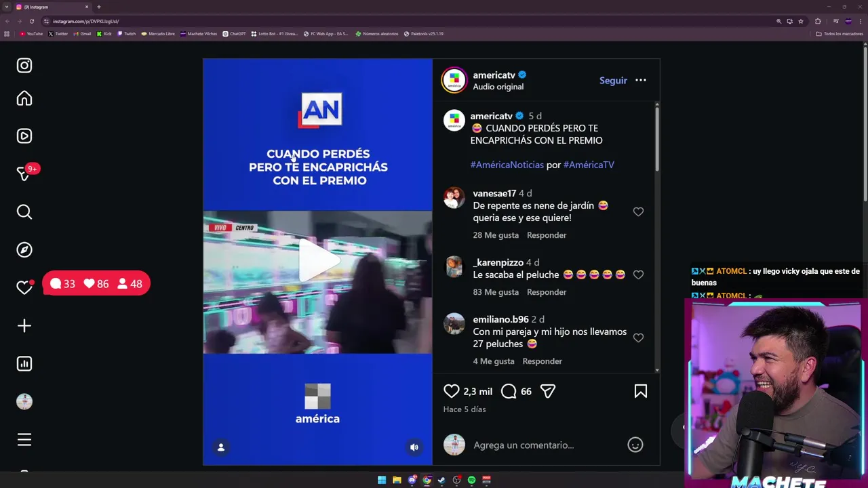Click the americatv avatar in the post header

pos(454,80)
